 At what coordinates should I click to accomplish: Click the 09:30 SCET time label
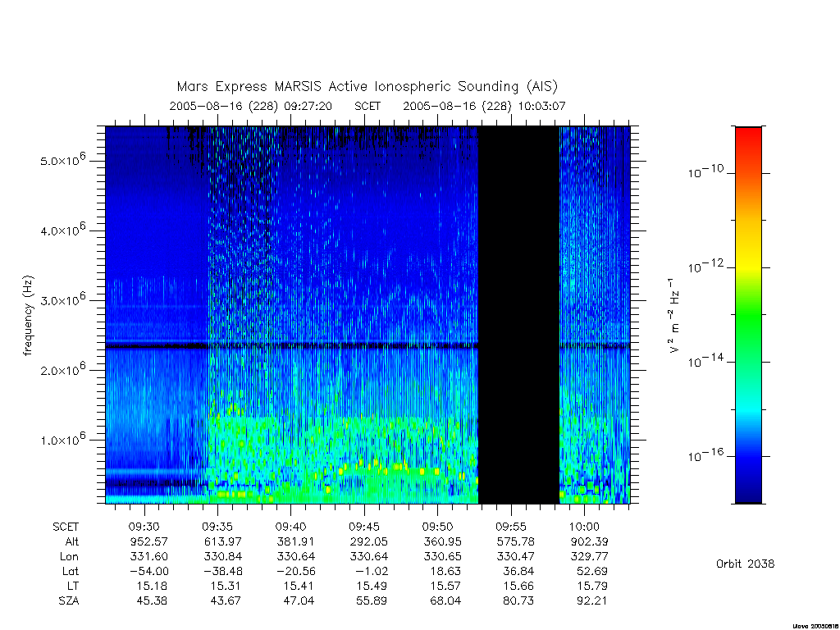click(144, 527)
